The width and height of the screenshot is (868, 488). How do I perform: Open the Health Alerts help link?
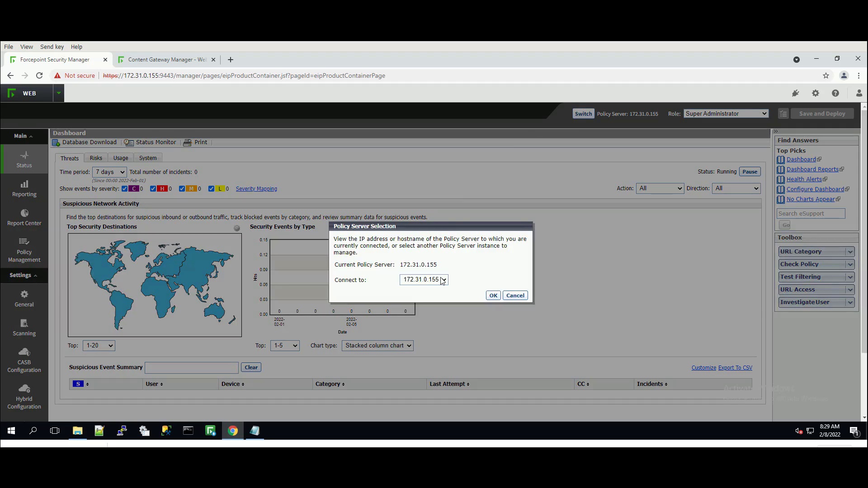804,179
